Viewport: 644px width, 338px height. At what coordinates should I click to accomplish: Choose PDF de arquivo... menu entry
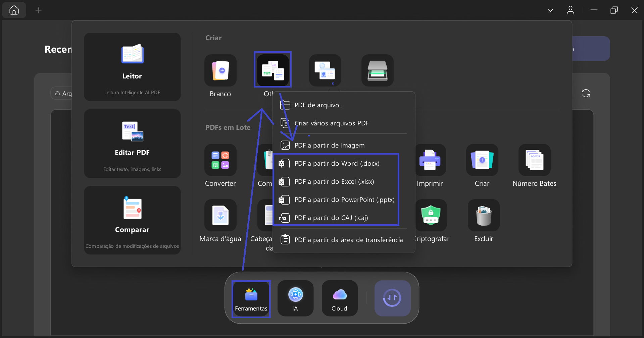pos(344,105)
